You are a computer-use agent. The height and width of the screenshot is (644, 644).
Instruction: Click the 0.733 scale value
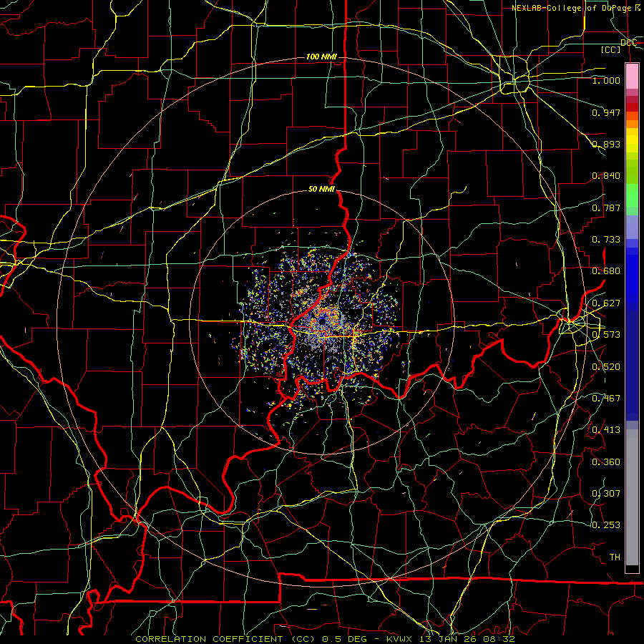point(606,240)
